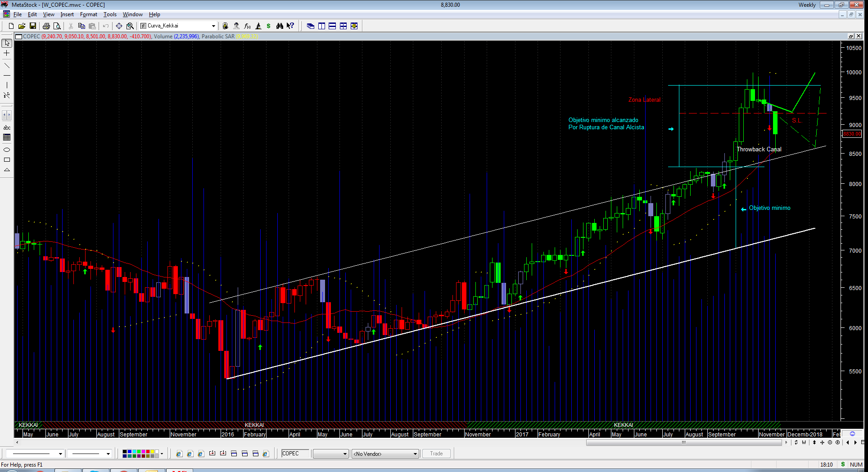Open the Window menu
This screenshot has height=472, width=868.
coord(133,14)
